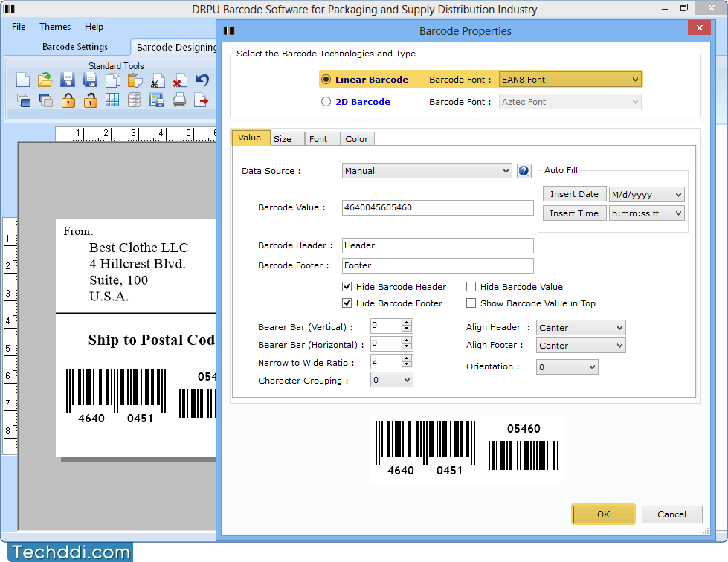Click the Copy pages icon

[x=112, y=80]
